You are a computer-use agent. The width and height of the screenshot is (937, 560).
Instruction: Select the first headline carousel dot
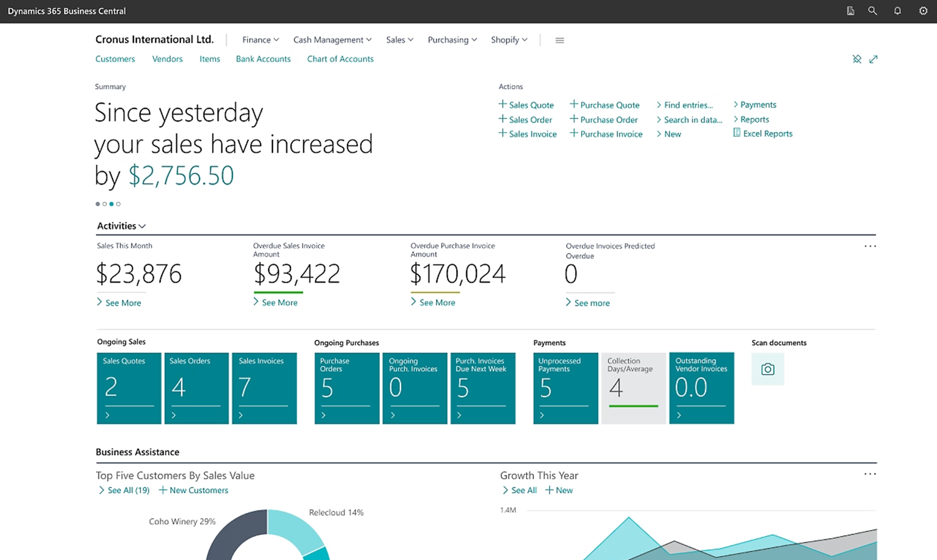tap(98, 204)
